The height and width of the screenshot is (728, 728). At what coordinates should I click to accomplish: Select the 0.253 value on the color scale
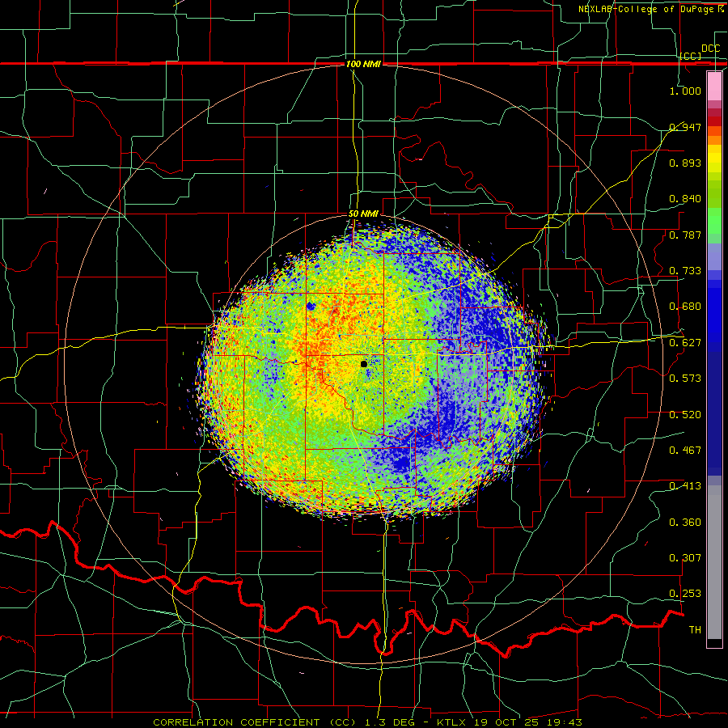click(x=685, y=594)
